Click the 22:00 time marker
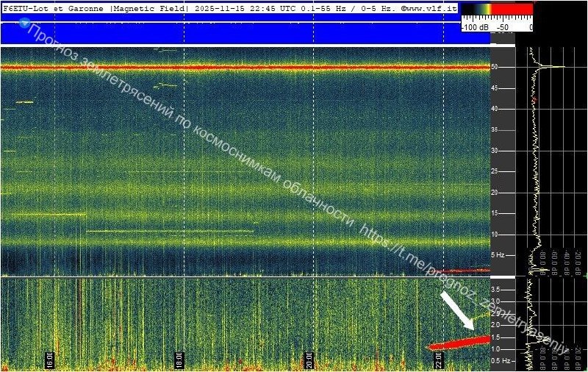588x372 pixels. coord(439,360)
